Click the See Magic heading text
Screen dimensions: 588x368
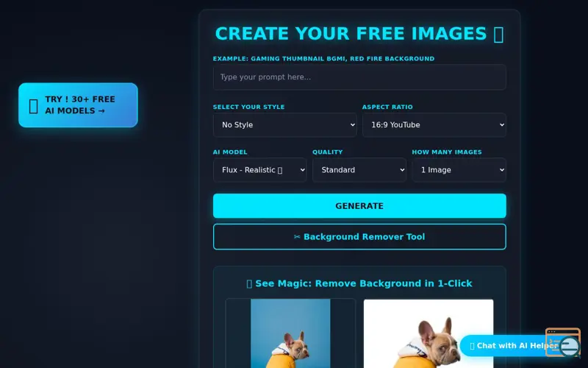(359, 283)
